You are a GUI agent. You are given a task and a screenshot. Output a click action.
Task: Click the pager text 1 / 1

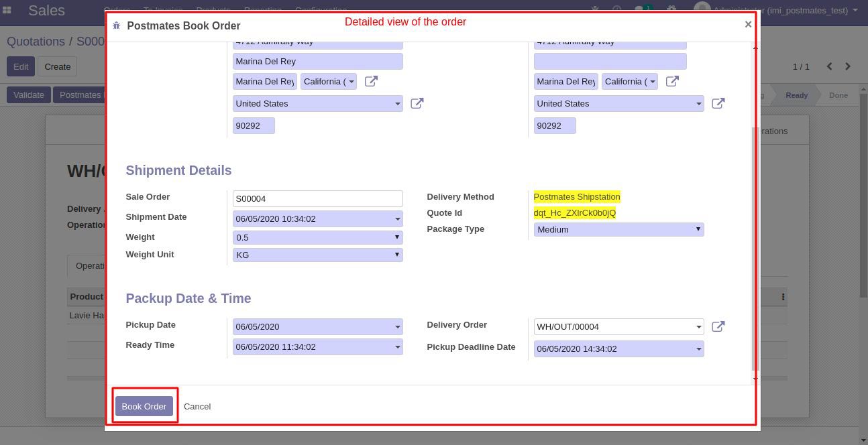click(801, 66)
